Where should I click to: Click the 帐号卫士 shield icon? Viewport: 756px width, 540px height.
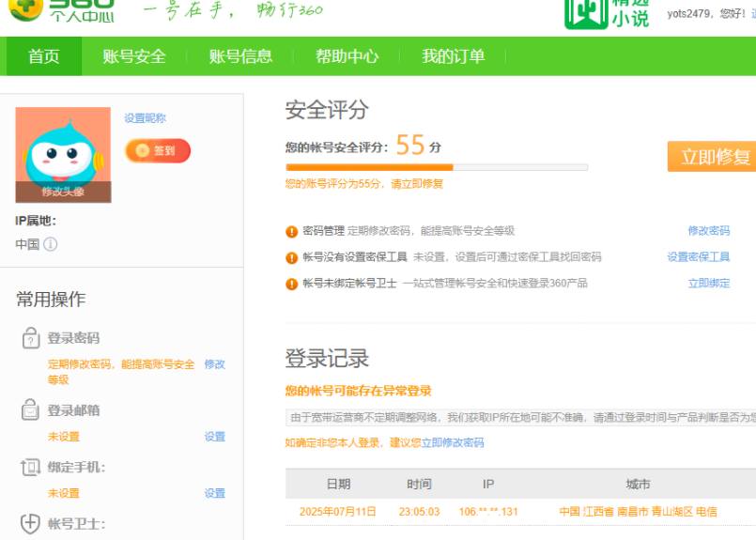(30, 524)
